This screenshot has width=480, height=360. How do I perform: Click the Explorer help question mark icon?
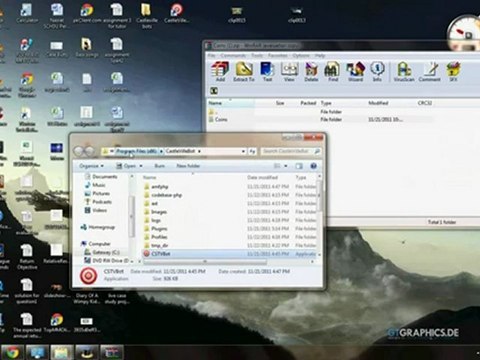point(313,166)
